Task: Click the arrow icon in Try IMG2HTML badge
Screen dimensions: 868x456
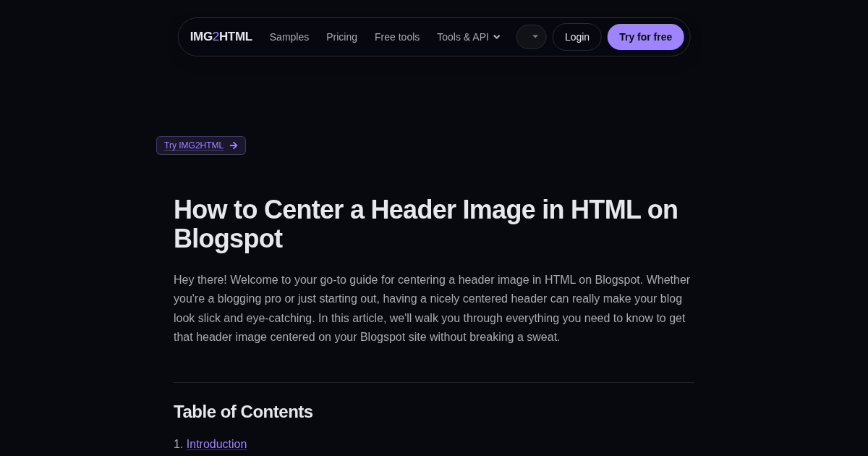Action: pos(234,145)
